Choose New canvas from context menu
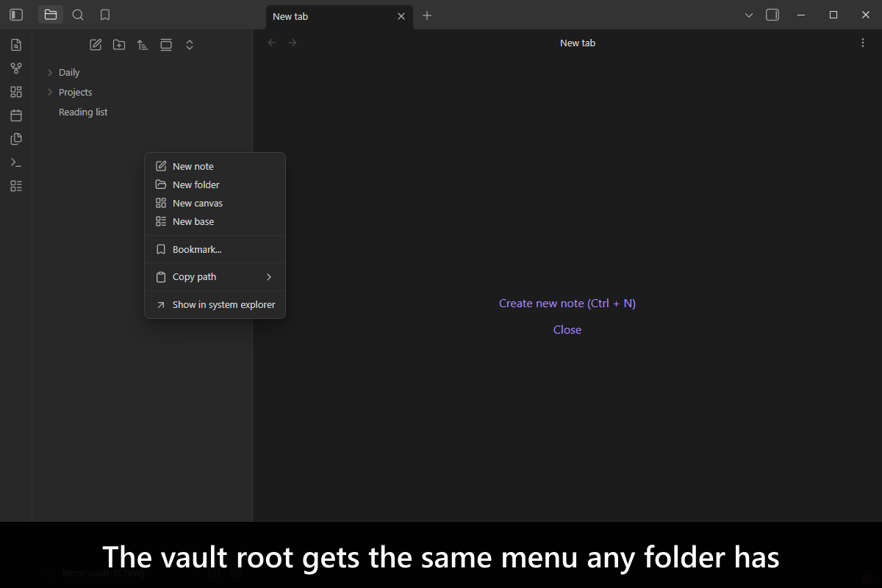Screen dimensions: 882x588 click(x=215, y=203)
